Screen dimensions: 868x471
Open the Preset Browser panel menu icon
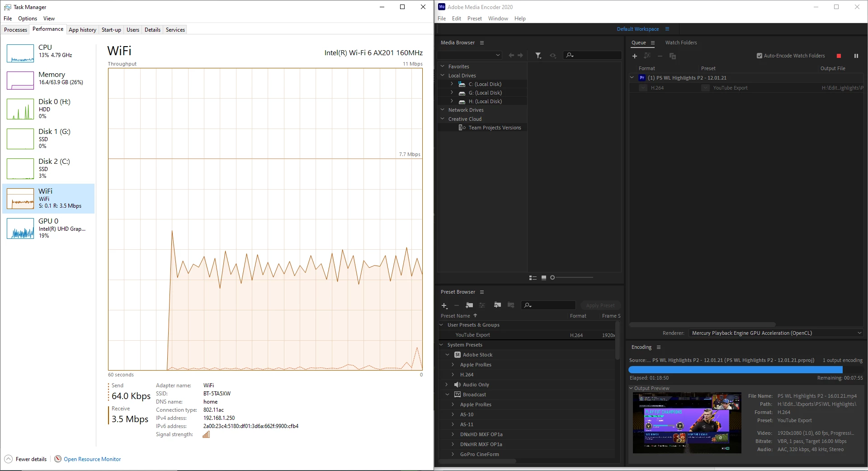(482, 292)
